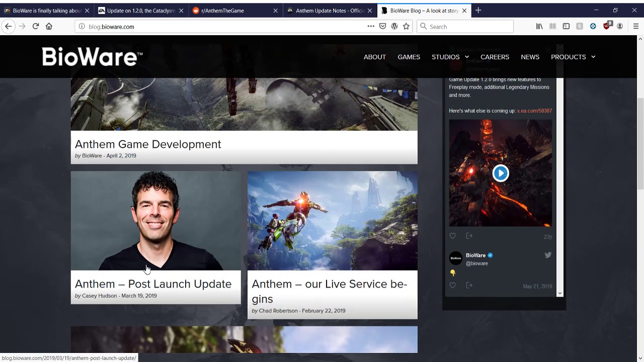Click the blue round extension icon

[593, 26]
